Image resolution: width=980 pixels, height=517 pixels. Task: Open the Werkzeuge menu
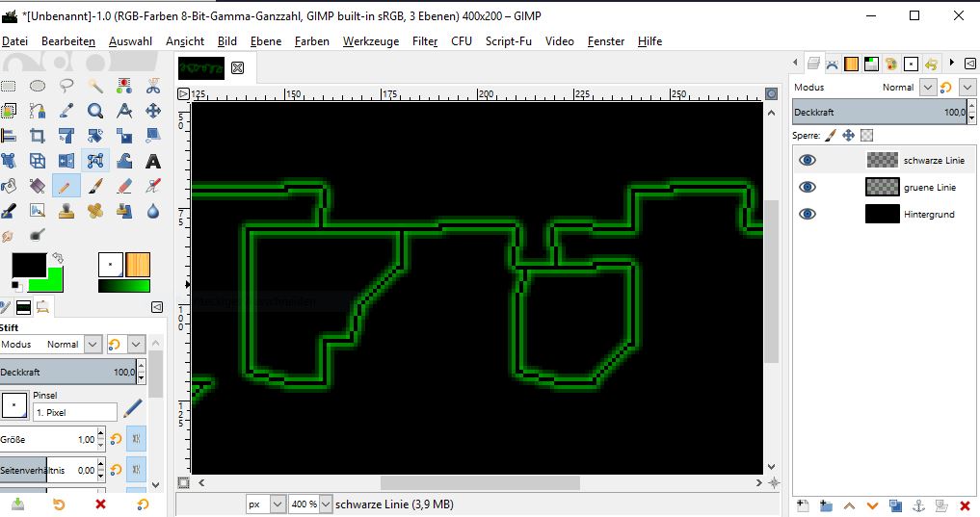(x=371, y=41)
